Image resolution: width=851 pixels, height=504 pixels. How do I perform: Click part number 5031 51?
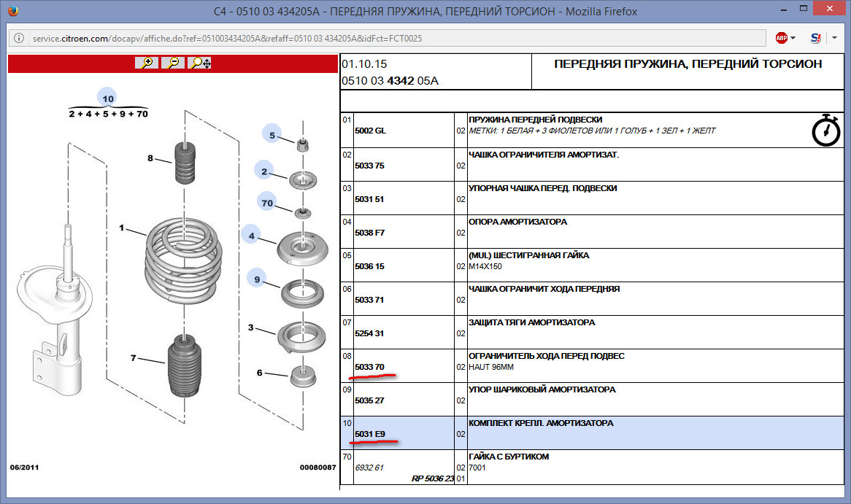tap(369, 199)
